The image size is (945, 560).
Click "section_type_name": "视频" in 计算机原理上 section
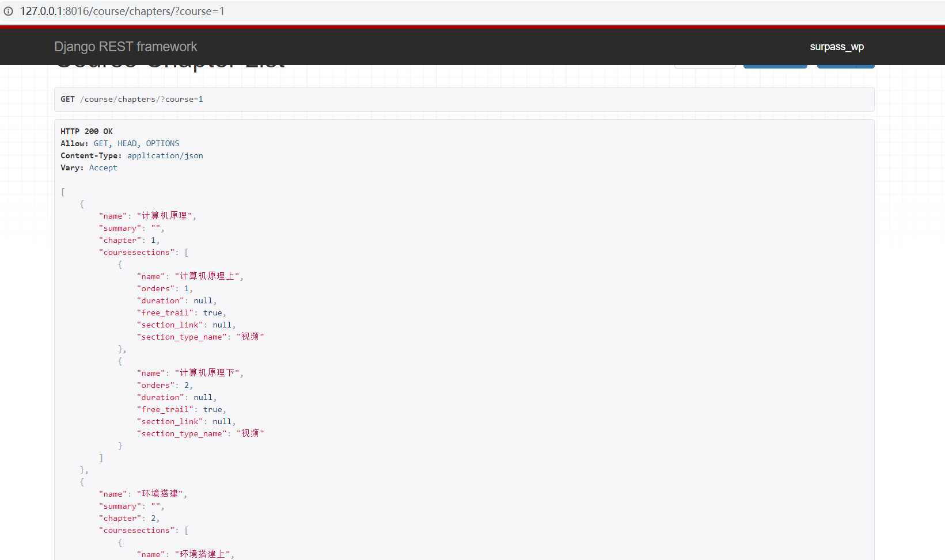[200, 337]
